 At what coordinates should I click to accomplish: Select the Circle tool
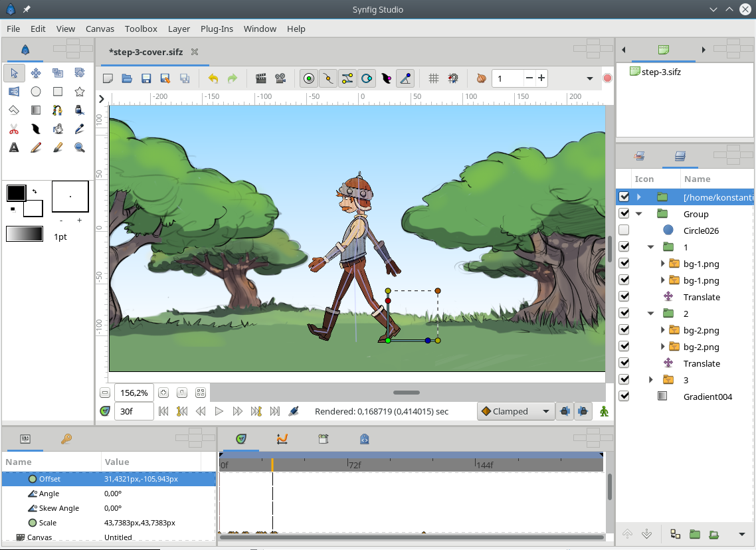coord(35,91)
